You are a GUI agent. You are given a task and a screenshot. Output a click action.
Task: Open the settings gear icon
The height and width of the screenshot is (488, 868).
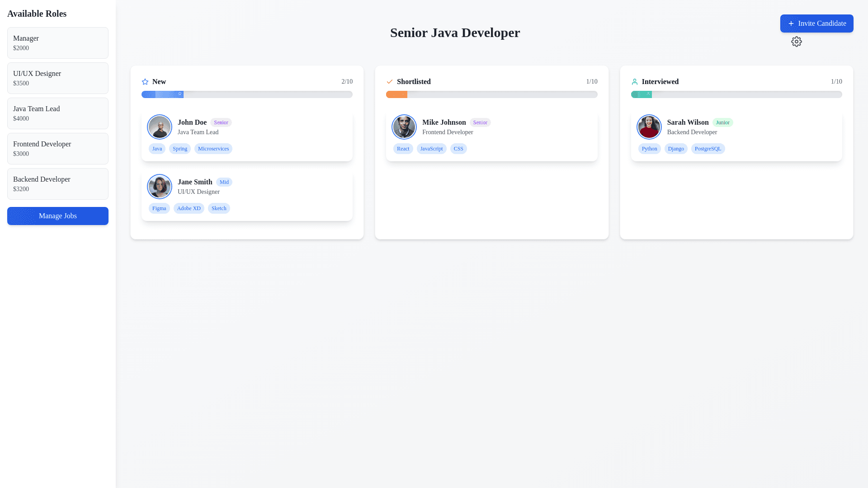(x=796, y=42)
